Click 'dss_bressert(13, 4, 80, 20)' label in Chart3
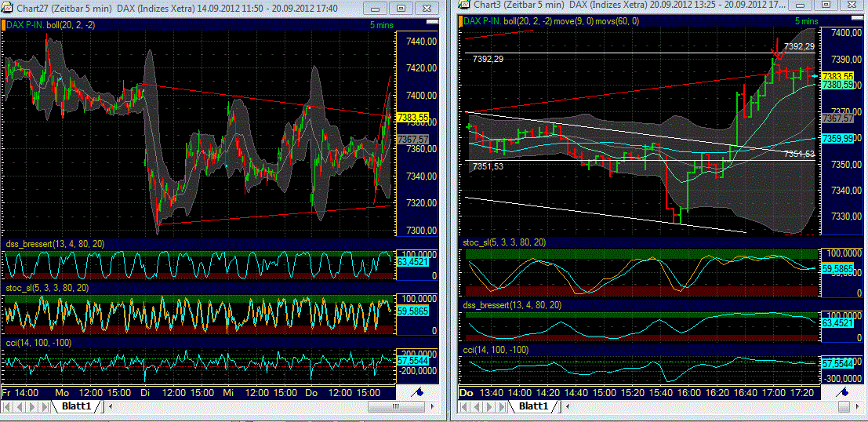This screenshot has height=422, width=868. (x=513, y=304)
